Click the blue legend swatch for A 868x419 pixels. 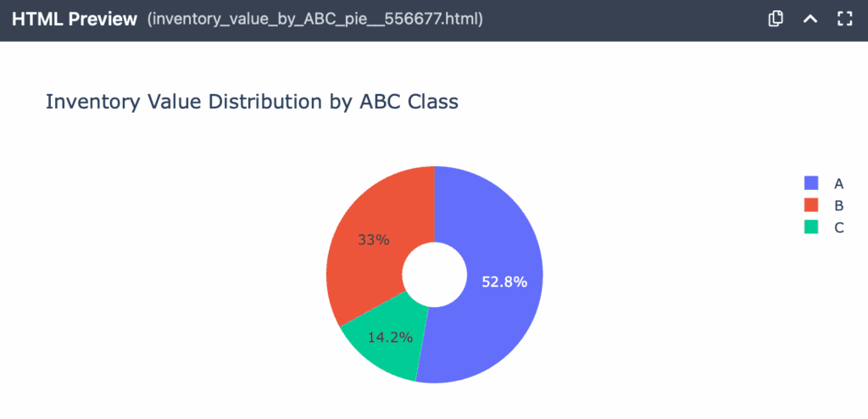[x=811, y=183]
